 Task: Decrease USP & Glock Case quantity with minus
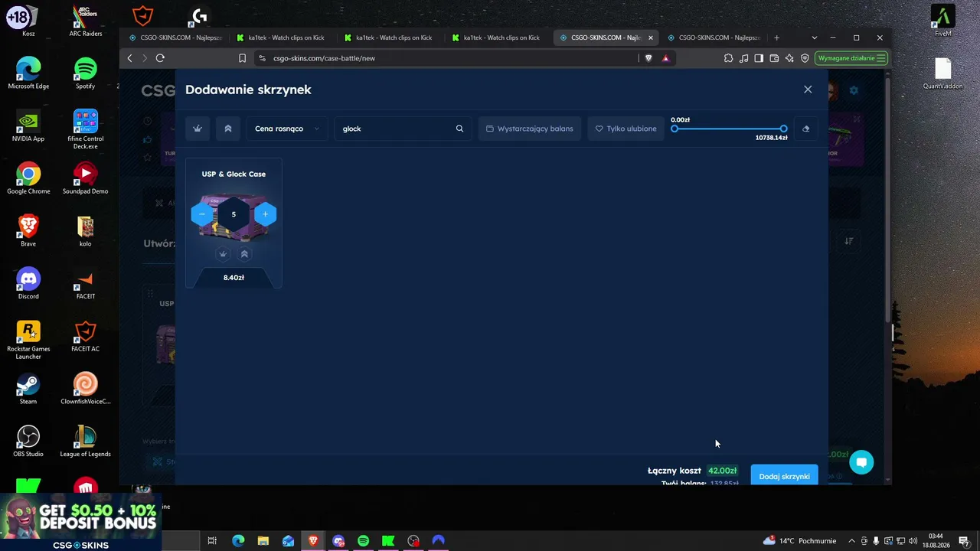click(202, 214)
